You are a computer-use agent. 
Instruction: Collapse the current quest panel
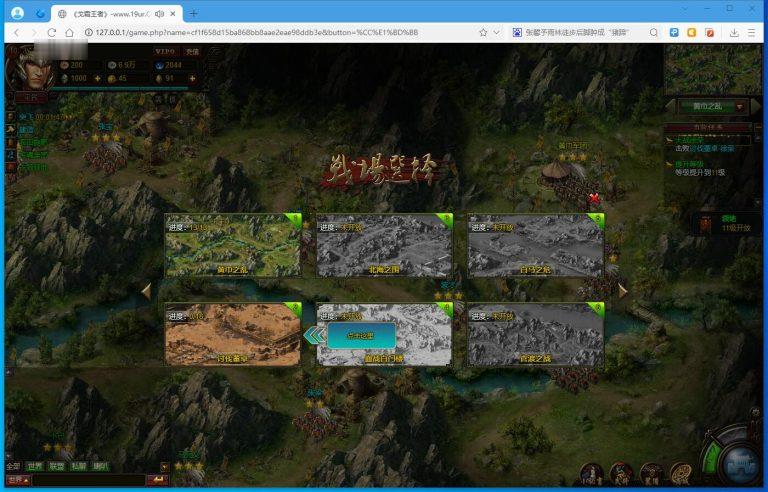coord(758,127)
